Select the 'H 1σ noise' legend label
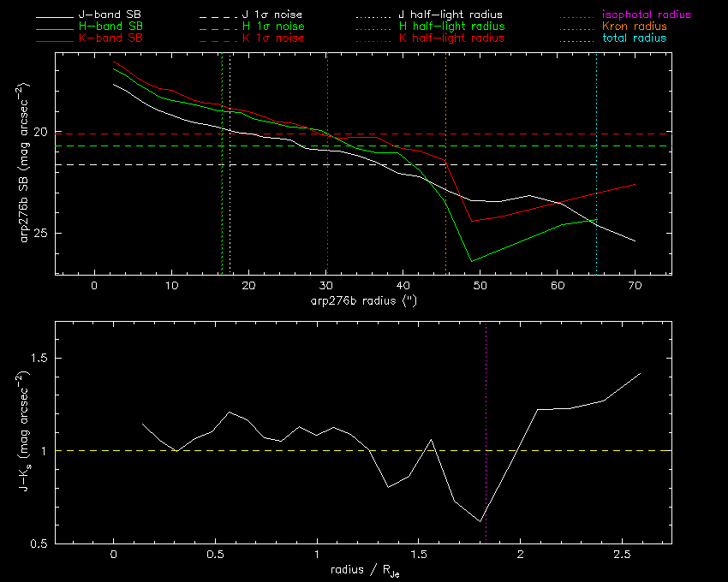The image size is (728, 582). (276, 27)
